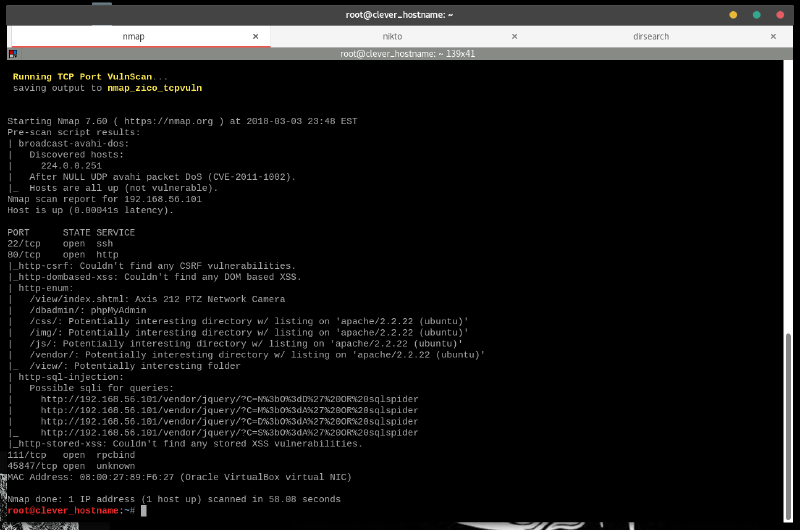
Task: Open the nikto tab
Action: click(x=392, y=36)
